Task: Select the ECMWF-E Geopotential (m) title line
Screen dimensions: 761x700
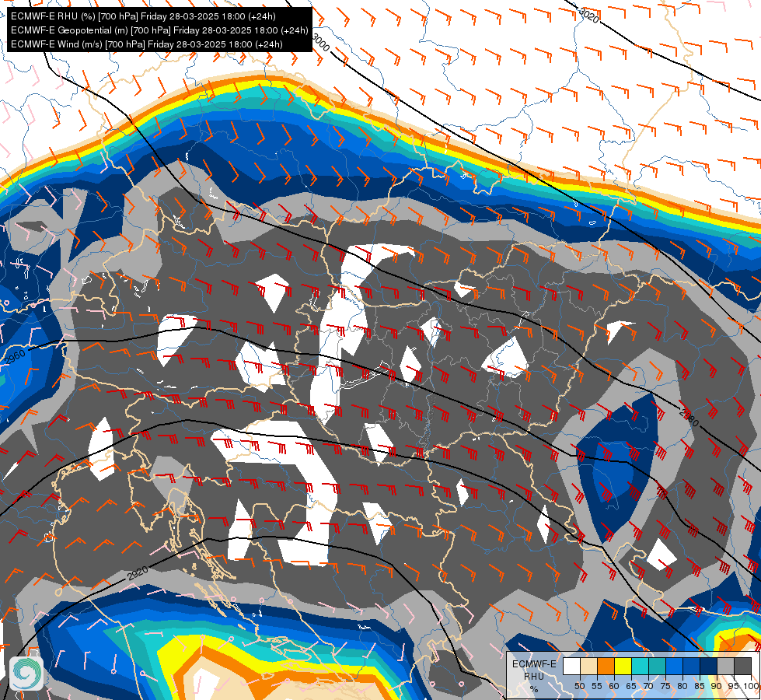Action: tap(159, 30)
